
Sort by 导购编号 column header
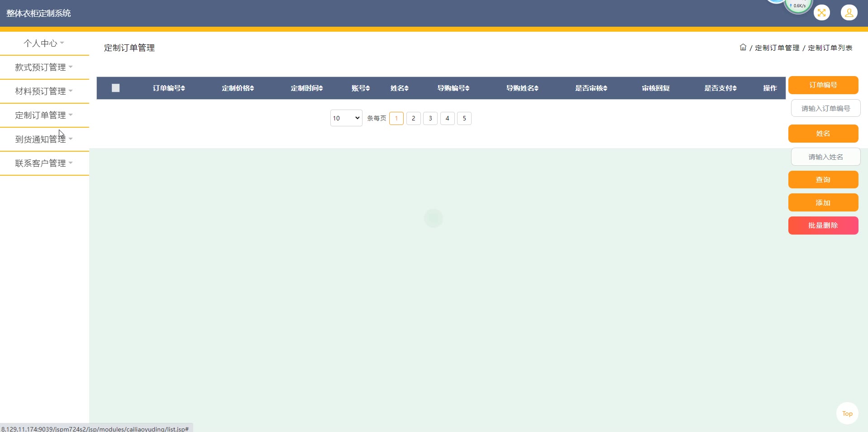point(453,88)
